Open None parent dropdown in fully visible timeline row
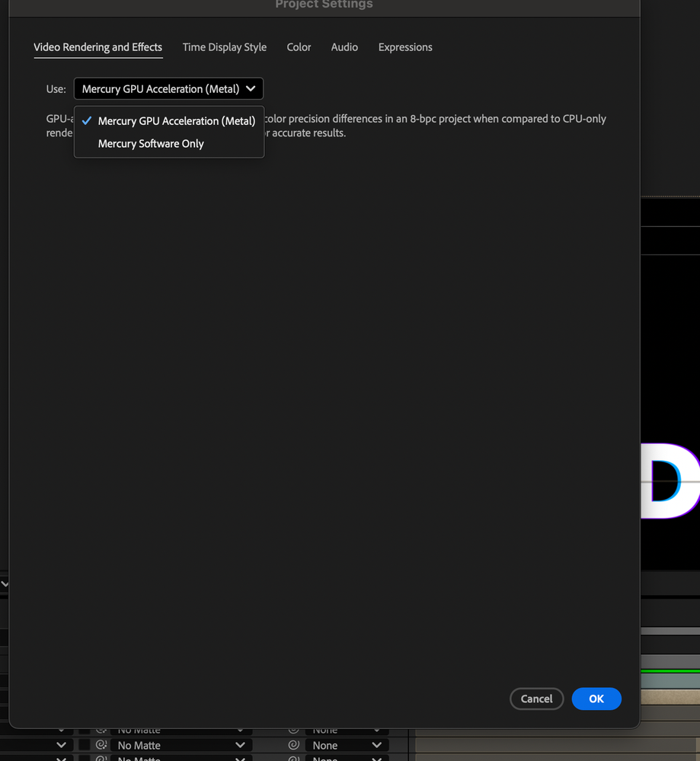Screen dimensions: 700x761 click(x=347, y=745)
